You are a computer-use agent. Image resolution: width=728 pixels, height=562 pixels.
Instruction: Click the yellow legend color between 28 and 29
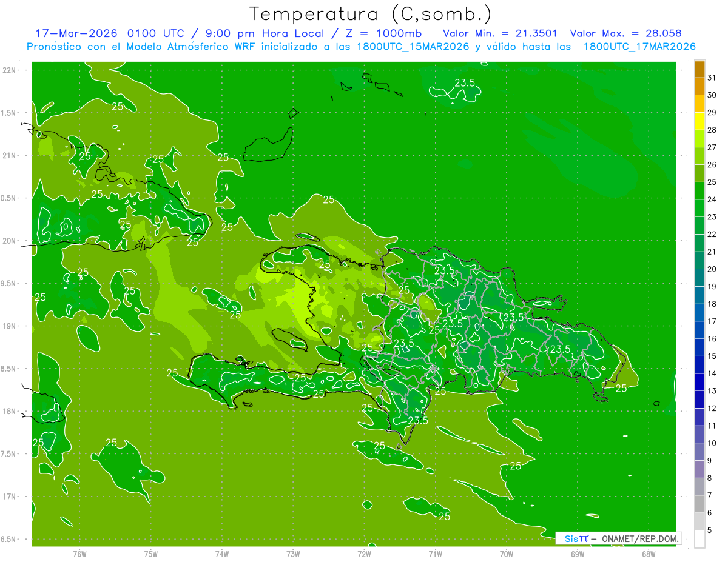point(699,121)
